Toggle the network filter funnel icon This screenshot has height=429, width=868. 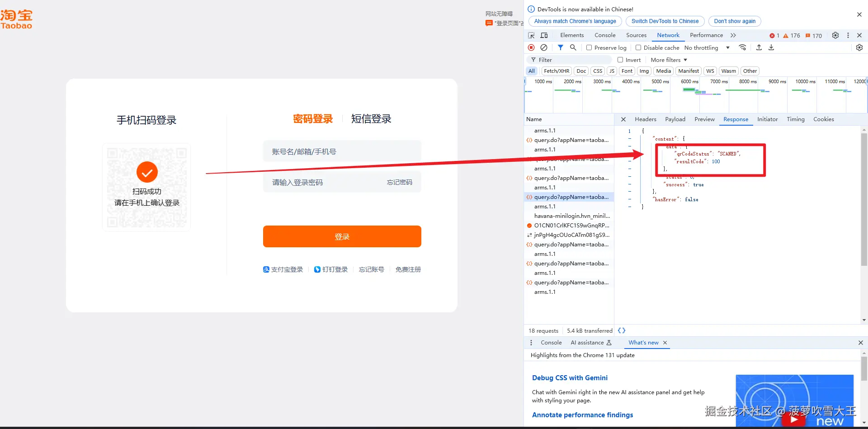coord(561,47)
